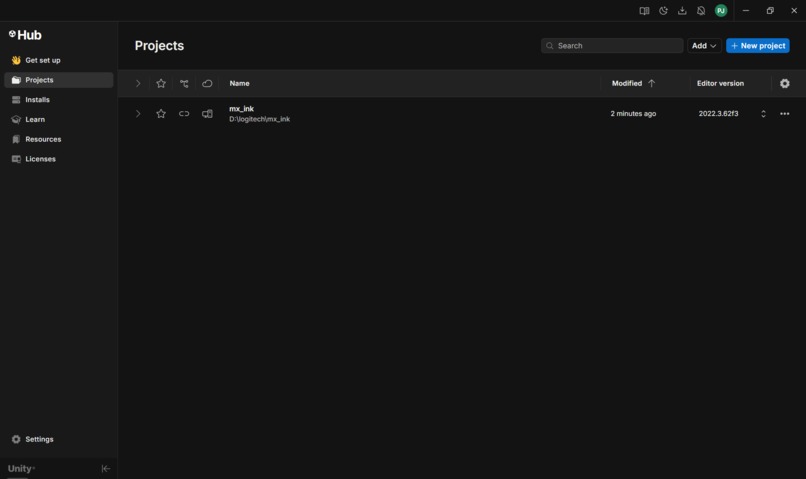Viewport: 806px width, 479px height.
Task: Open the Get set up page
Action: [59, 60]
